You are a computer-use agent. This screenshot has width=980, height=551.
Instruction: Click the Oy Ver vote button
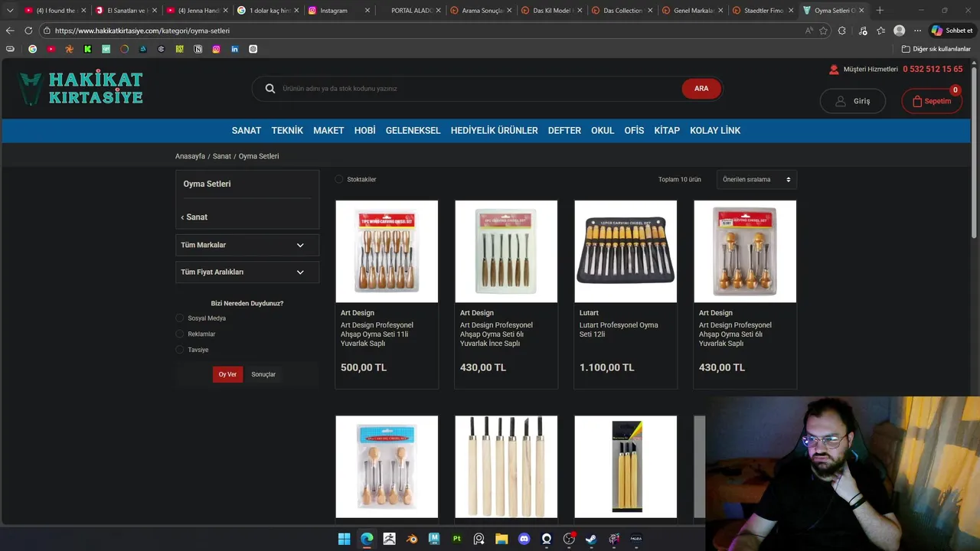pos(227,374)
